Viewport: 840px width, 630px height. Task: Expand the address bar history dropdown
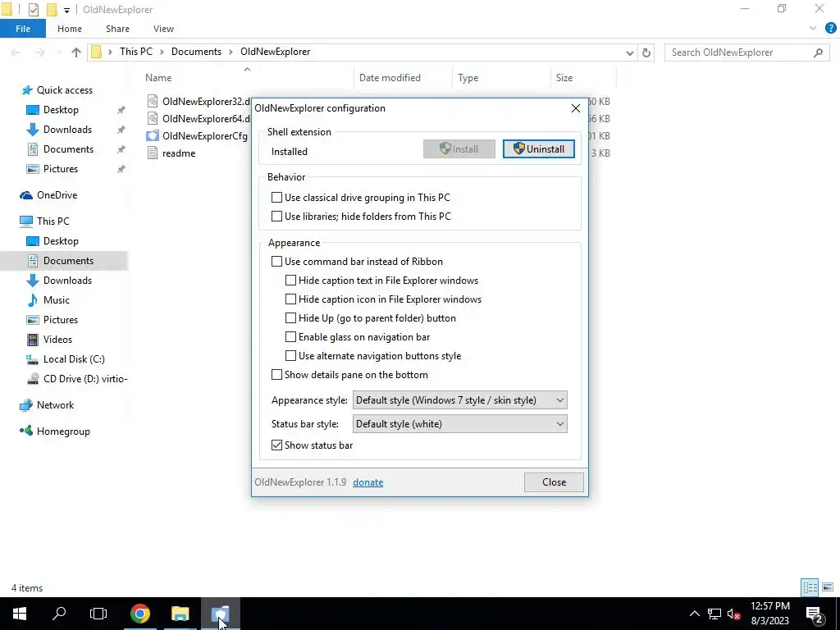(x=629, y=52)
